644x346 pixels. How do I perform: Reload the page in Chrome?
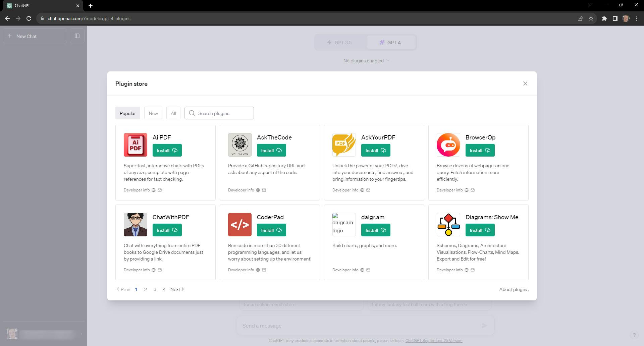(29, 18)
